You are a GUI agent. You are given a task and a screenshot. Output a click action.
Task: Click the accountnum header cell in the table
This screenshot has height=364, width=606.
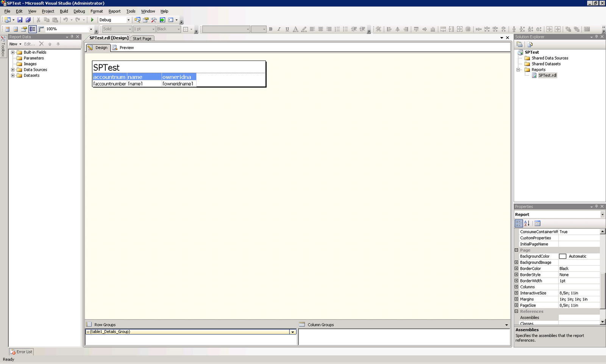tap(109, 77)
